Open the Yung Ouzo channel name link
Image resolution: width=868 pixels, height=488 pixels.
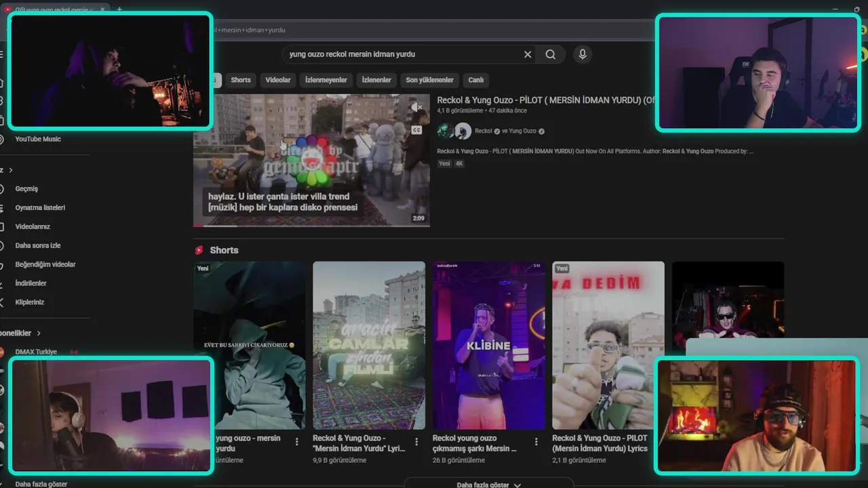tap(522, 131)
